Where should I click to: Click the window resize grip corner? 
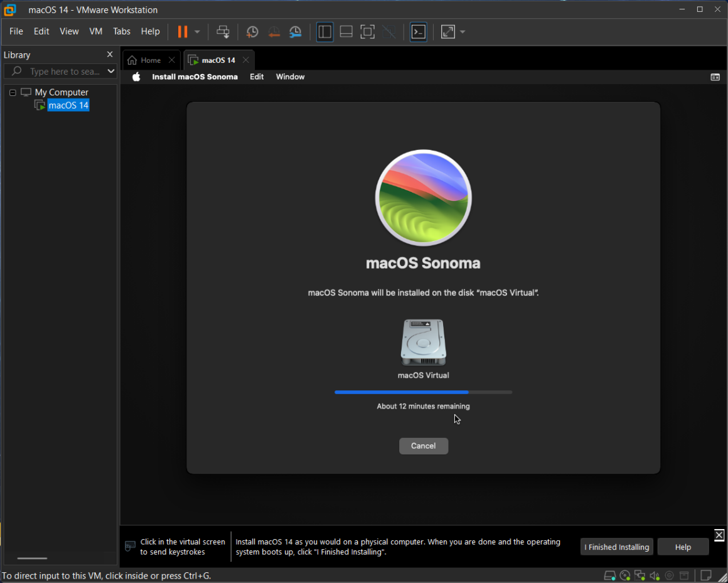[x=722, y=577]
